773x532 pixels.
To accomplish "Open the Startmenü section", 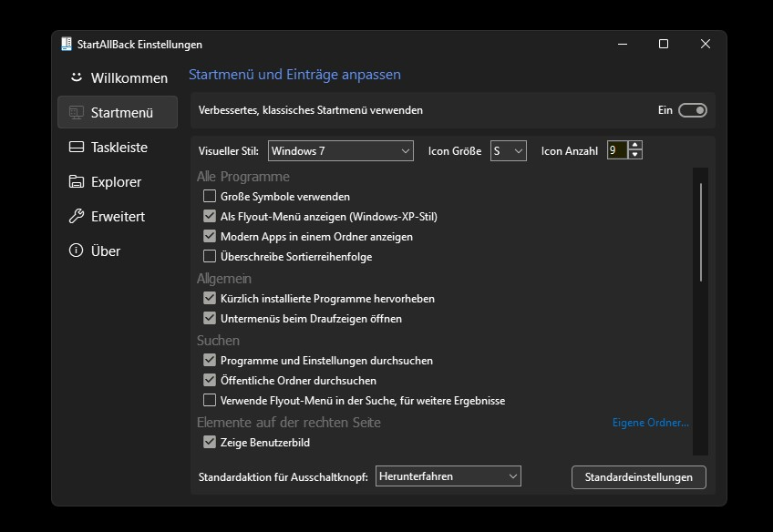I will [118, 112].
